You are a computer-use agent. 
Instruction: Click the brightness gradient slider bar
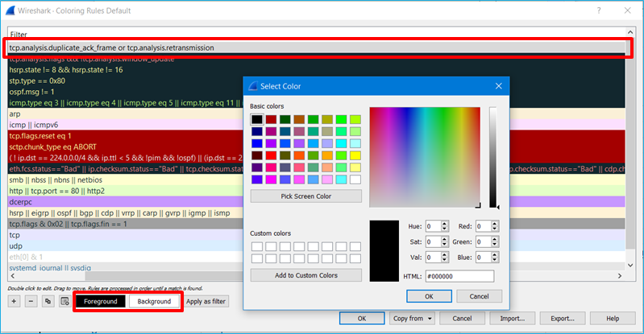pos(492,157)
